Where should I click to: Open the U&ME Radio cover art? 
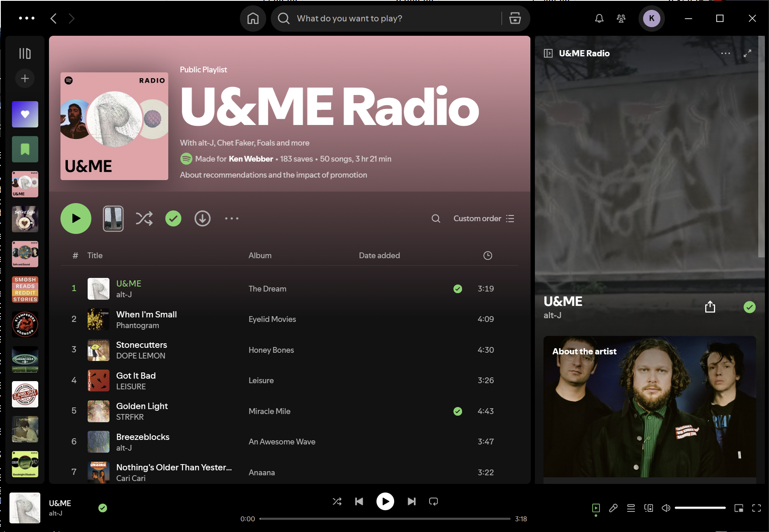tap(114, 126)
